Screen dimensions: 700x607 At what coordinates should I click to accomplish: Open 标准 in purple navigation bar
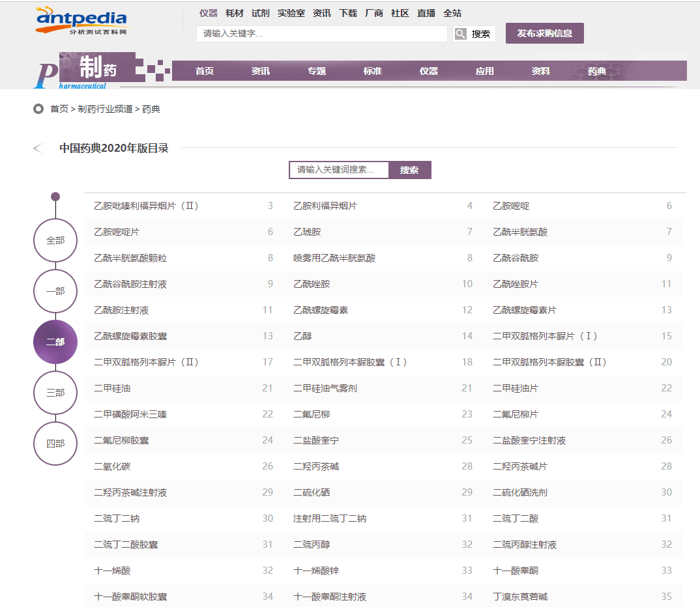(x=372, y=71)
